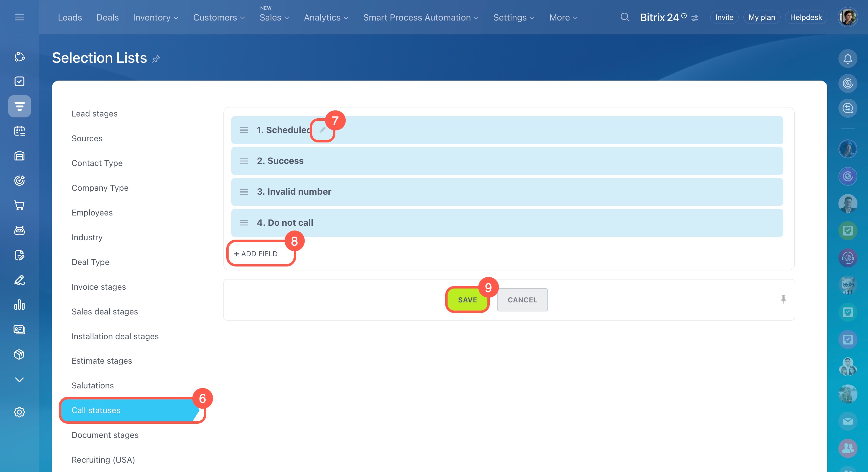Grab the drag handle of Do not call
This screenshot has width=868, height=472.
[244, 223]
